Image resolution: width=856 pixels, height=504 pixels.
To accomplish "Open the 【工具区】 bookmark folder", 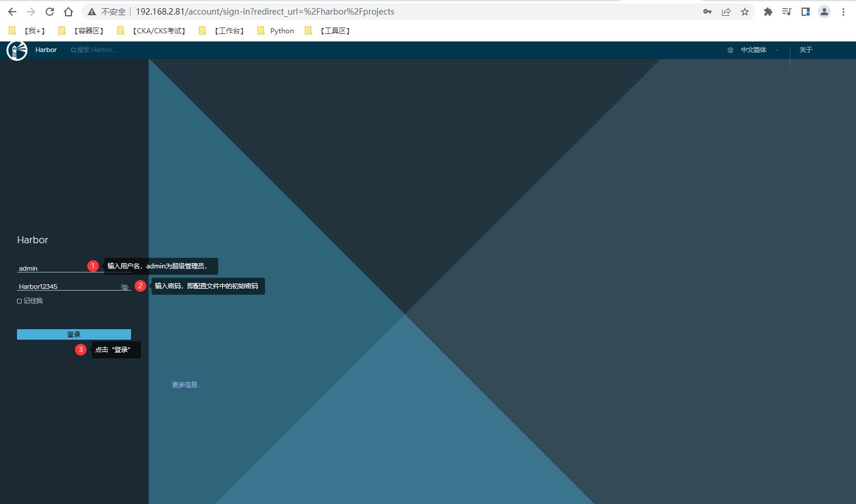I will pyautogui.click(x=329, y=31).
